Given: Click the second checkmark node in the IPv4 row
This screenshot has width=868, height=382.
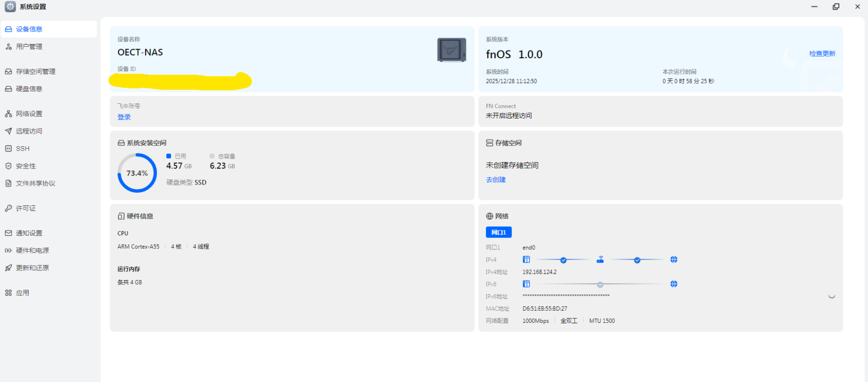Looking at the screenshot, I should click(637, 260).
